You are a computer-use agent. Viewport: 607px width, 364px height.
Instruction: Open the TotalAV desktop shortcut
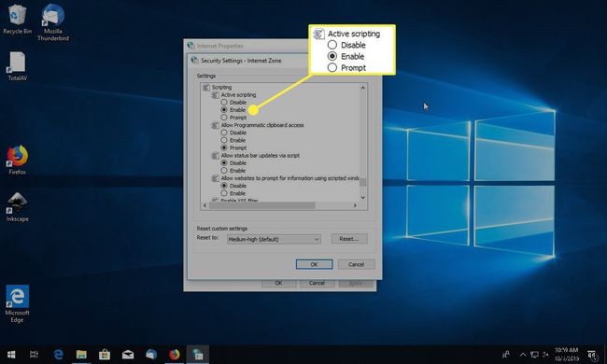click(17, 65)
